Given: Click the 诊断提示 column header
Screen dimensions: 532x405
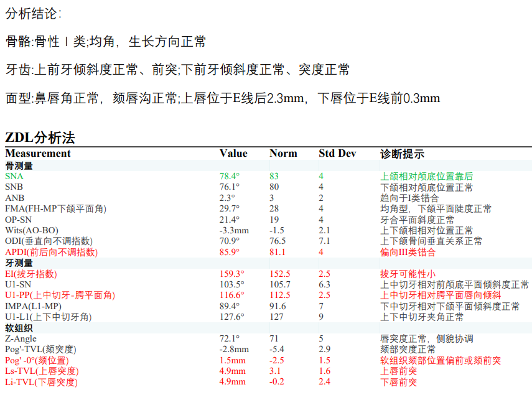Looking at the screenshot, I should click(402, 154).
